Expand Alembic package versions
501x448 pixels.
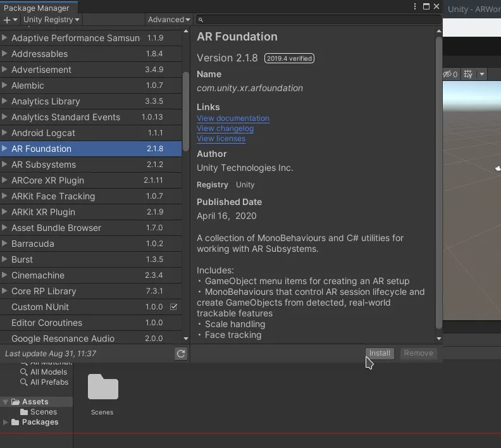(x=4, y=85)
